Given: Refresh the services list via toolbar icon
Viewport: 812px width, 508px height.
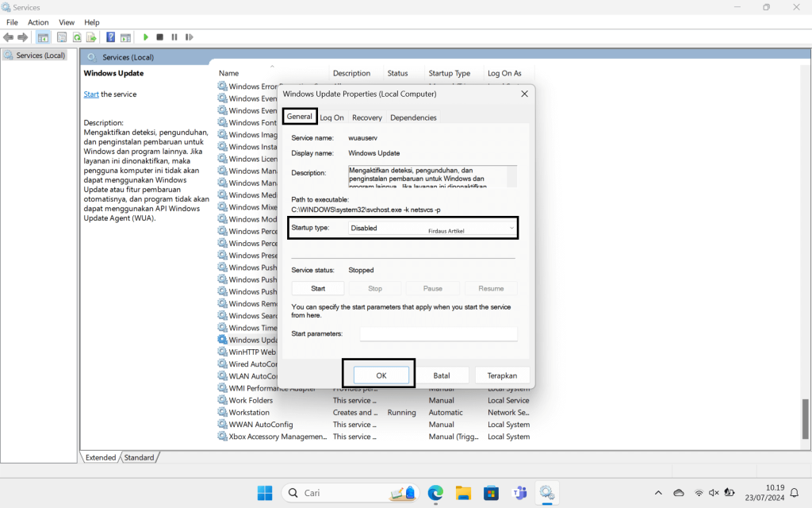Looking at the screenshot, I should click(77, 37).
